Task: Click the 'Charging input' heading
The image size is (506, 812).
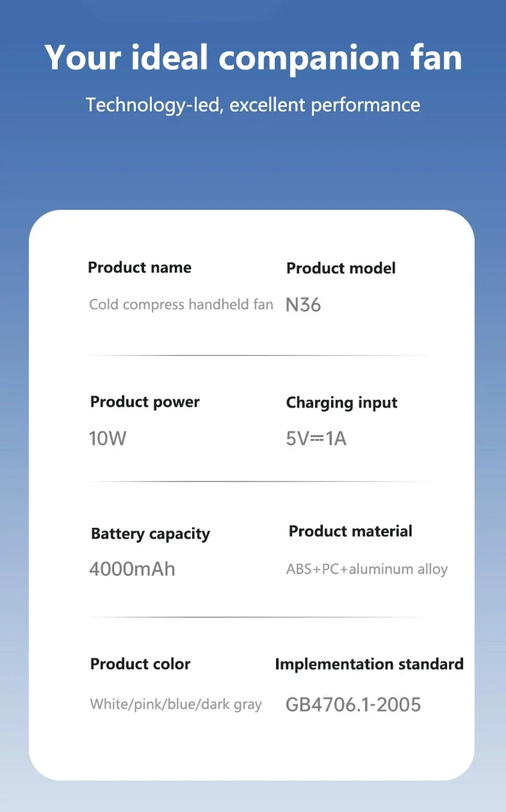Action: point(342,403)
